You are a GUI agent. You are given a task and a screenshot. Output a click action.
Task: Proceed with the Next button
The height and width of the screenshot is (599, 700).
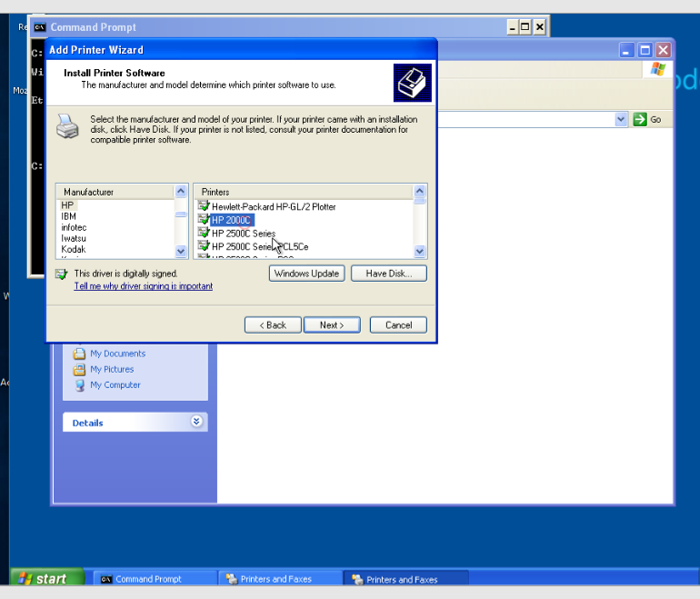coord(332,325)
